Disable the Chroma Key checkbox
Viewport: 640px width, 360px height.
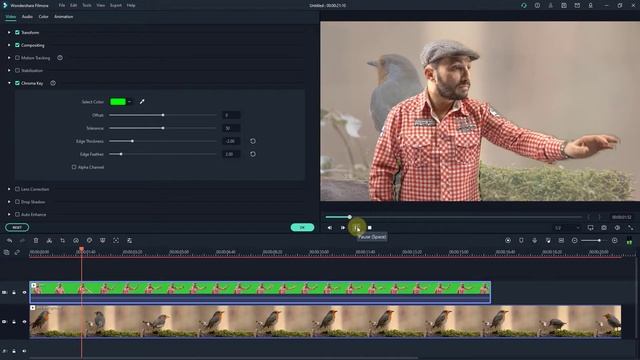tap(17, 83)
